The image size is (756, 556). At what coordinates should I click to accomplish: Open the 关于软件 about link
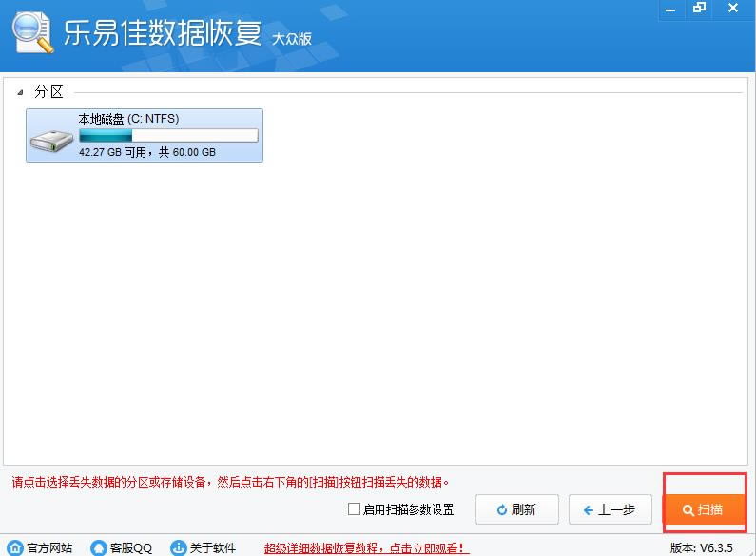212,547
